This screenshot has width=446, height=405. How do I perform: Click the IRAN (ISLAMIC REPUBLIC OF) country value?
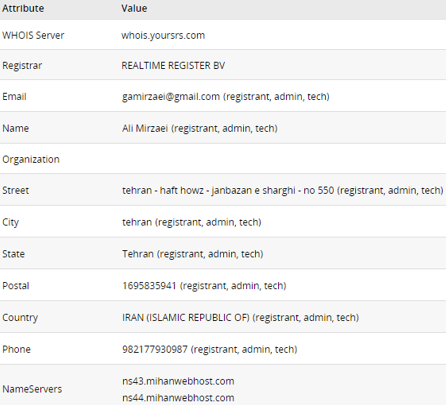click(186, 317)
